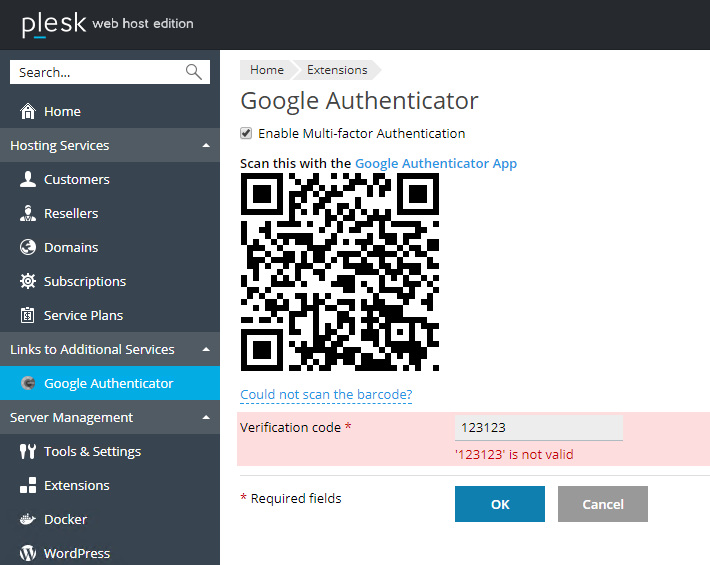
Task: Click the Resellers icon in sidebar
Action: [28, 213]
